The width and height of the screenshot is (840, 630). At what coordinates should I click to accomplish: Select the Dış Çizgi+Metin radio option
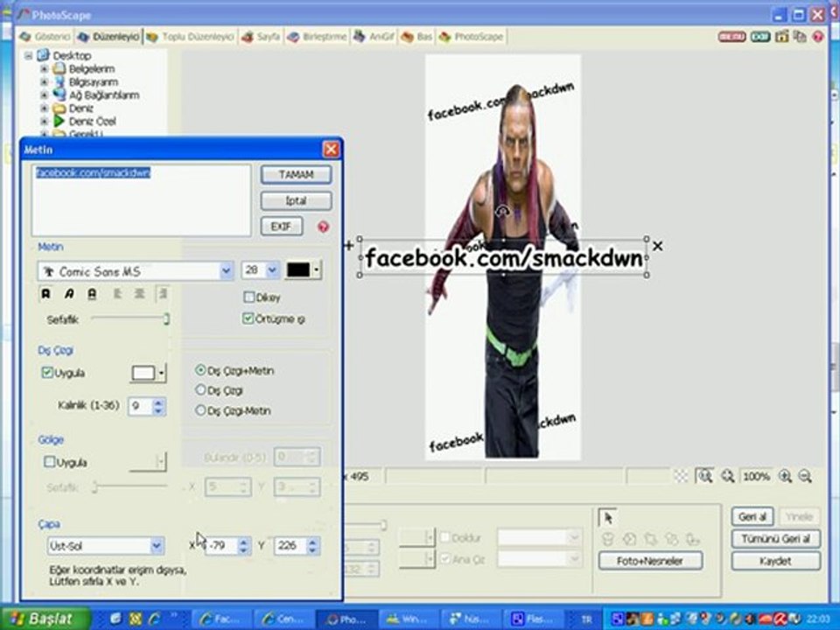200,370
